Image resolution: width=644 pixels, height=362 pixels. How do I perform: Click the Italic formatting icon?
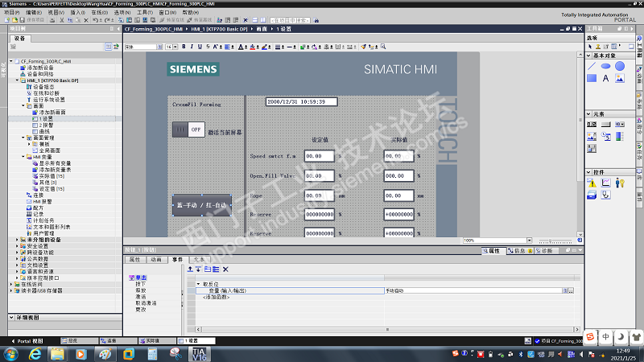(192, 47)
